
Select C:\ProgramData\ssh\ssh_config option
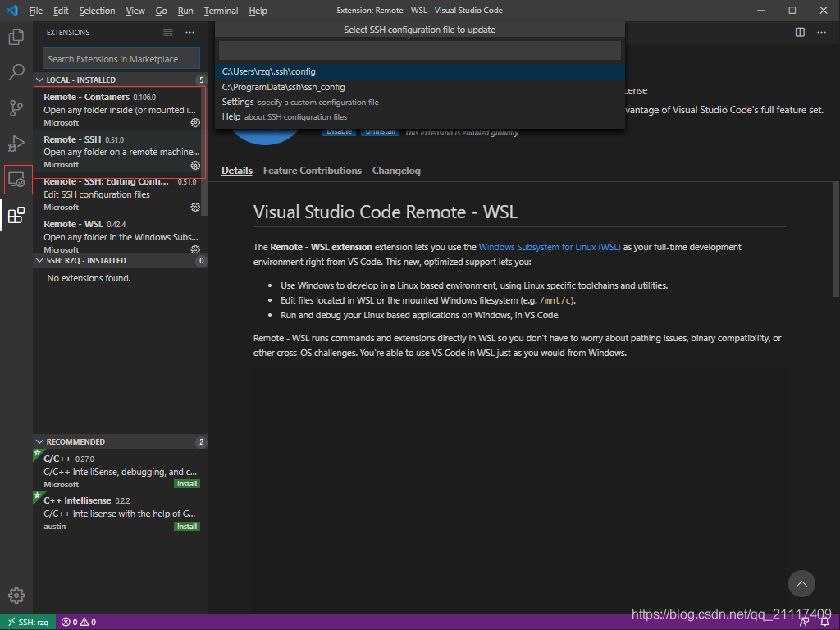(x=420, y=87)
